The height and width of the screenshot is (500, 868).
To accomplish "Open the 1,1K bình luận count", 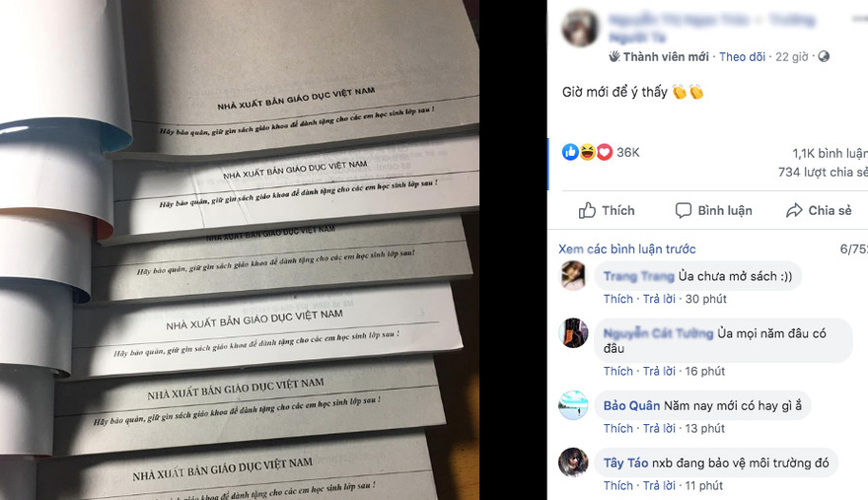I will 830,154.
